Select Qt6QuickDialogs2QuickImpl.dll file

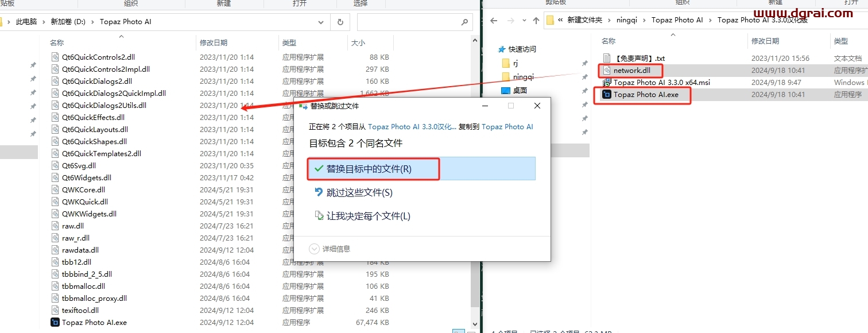click(x=114, y=93)
